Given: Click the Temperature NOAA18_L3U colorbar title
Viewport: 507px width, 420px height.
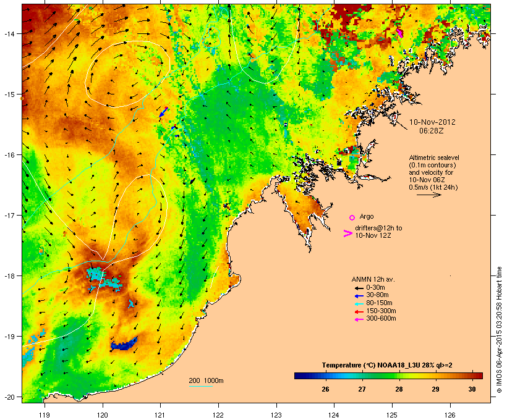Looking at the screenshot, I should [387, 366].
